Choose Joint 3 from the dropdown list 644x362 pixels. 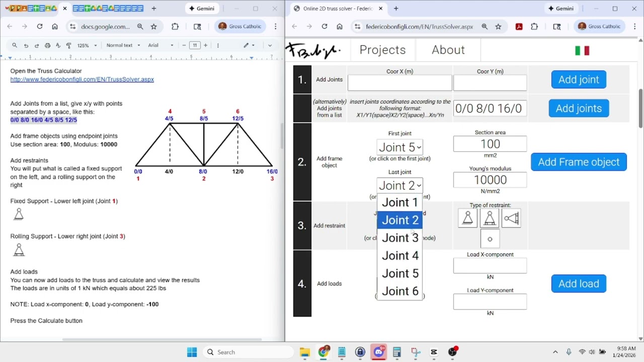[x=400, y=238]
